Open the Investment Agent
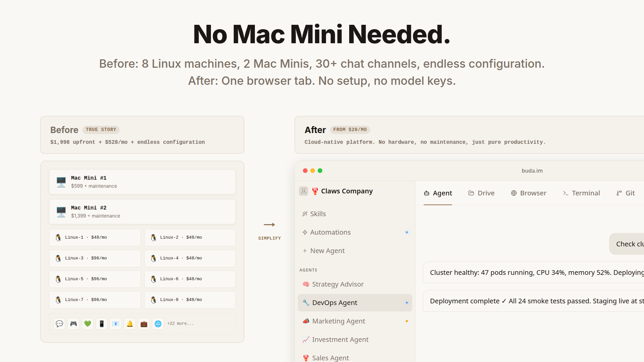Screen dimensions: 644x362 (x=340, y=340)
